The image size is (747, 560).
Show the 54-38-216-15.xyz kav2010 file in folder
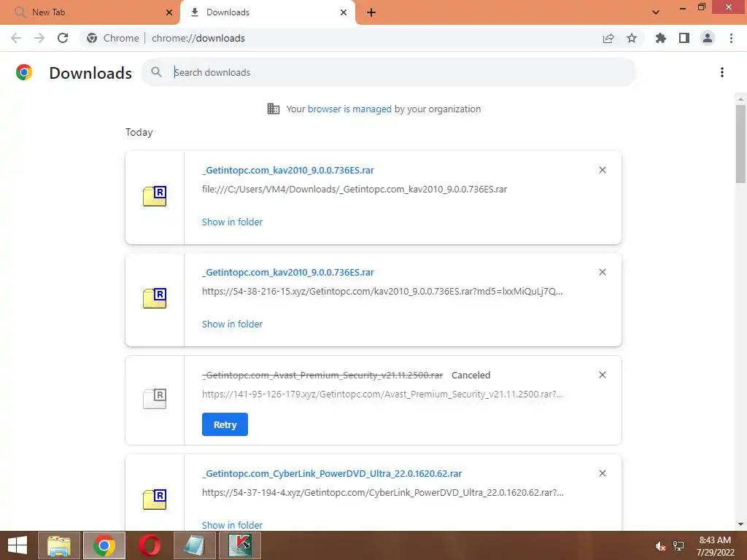pyautogui.click(x=232, y=324)
